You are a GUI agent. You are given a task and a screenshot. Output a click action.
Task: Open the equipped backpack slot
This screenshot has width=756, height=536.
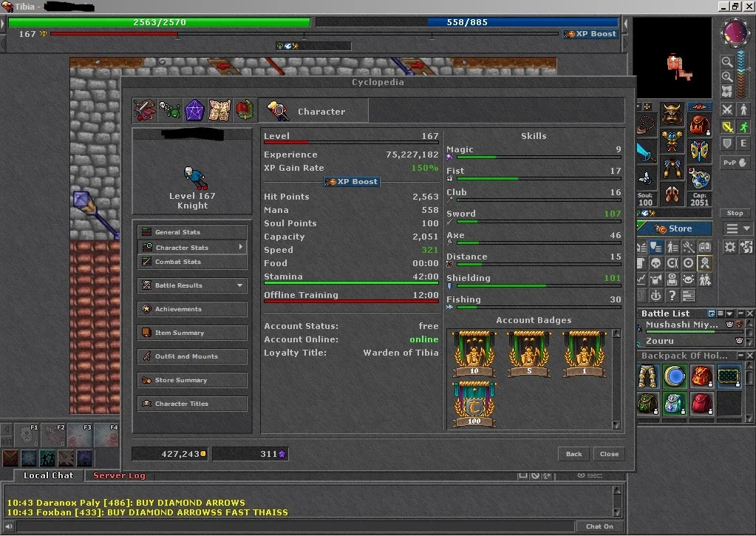699,125
